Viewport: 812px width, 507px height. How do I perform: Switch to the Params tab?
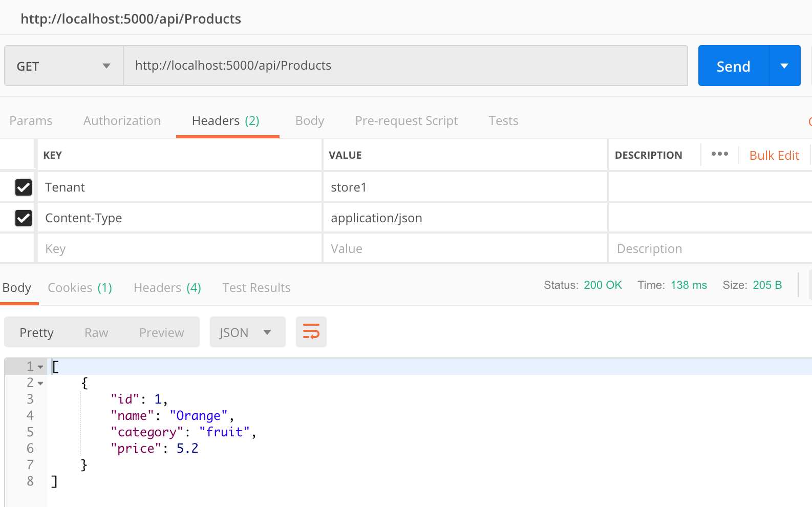[x=31, y=121]
